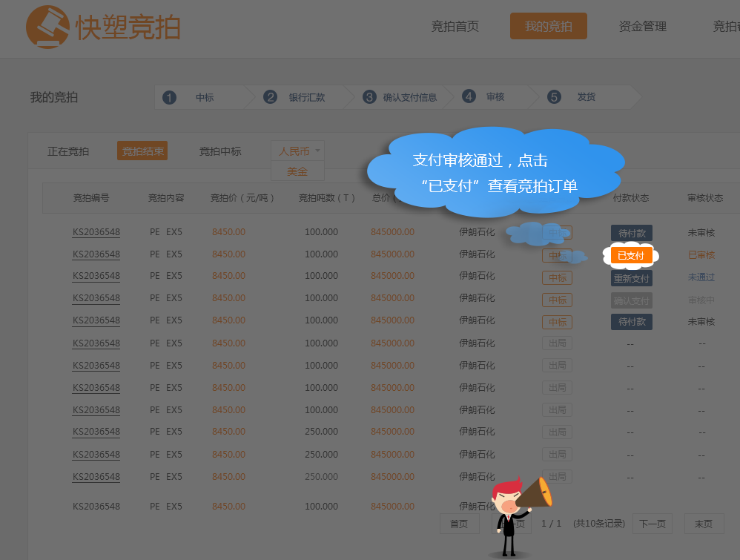Screen dimensions: 740x560
Task: Expand the 人民币 currency dropdown
Action: [298, 151]
